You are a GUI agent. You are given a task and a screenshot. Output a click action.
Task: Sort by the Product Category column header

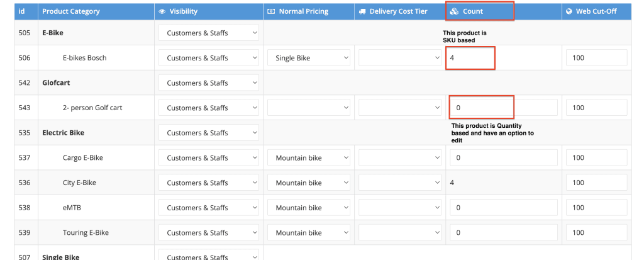(71, 11)
